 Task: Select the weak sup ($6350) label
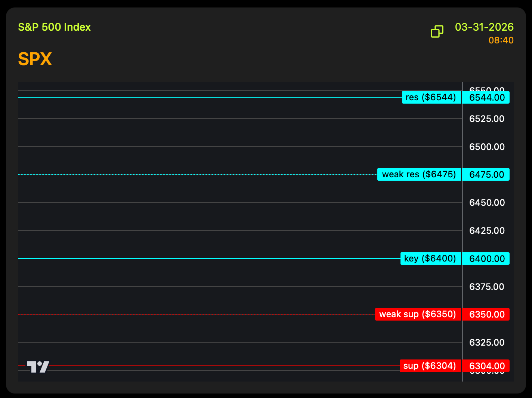[x=418, y=314]
